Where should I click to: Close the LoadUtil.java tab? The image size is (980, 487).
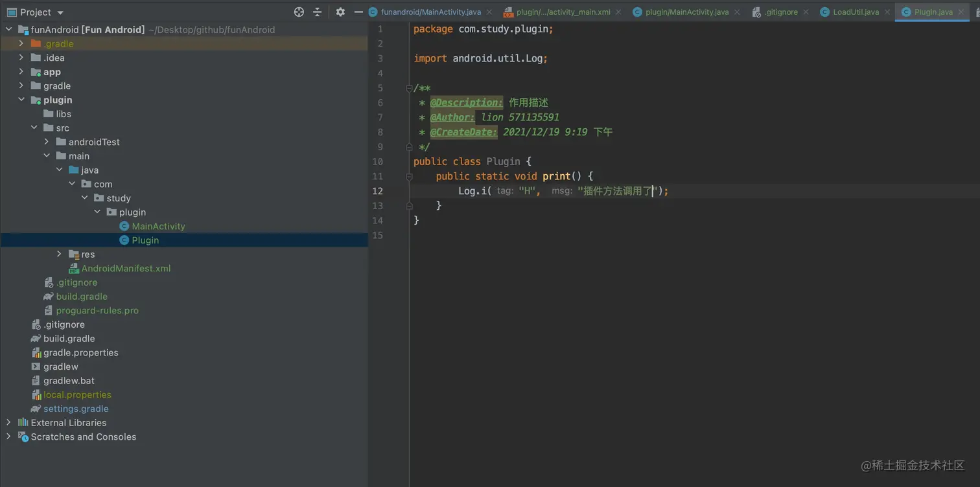point(887,12)
